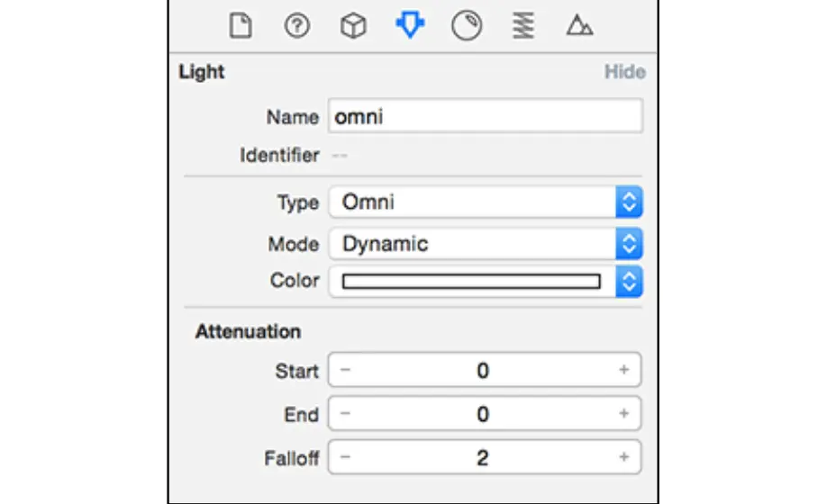Open the File inspector icon
Viewport: 827px width, 504px height.
241,26
